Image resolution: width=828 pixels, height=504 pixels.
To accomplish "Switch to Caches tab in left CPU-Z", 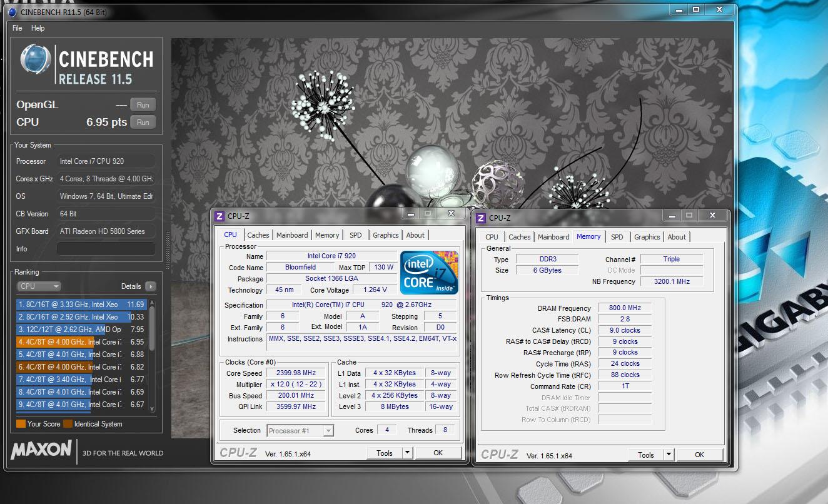I will coord(258,235).
